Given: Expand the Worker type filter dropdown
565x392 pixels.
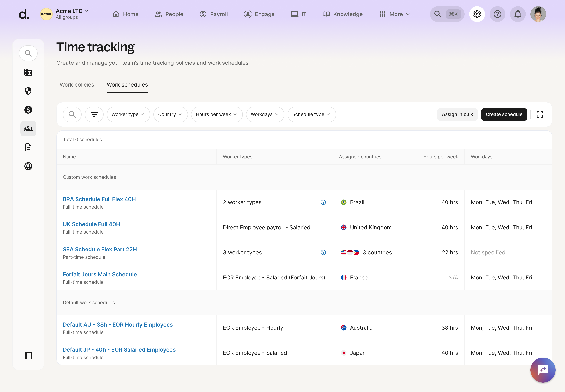Looking at the screenshot, I should pos(128,114).
